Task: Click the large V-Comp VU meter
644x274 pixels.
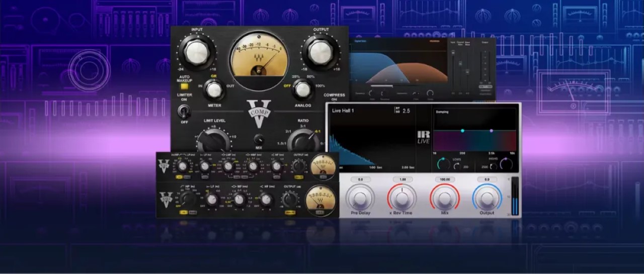Action: tap(260, 60)
